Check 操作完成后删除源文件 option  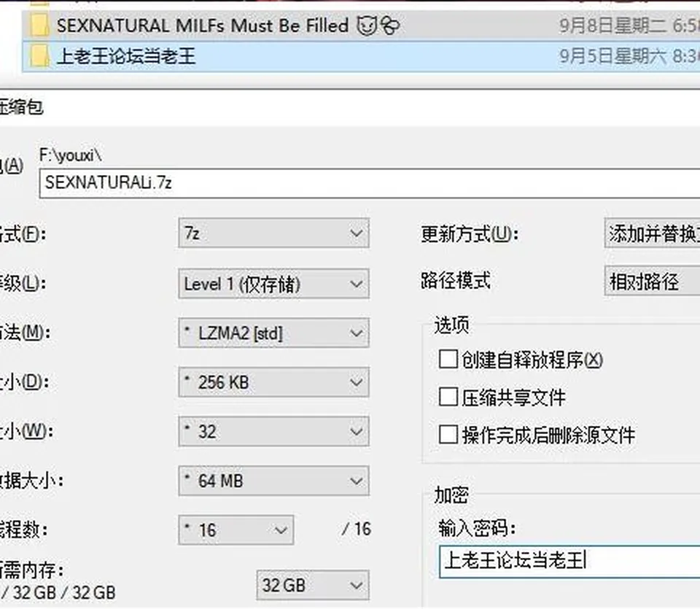tap(448, 435)
